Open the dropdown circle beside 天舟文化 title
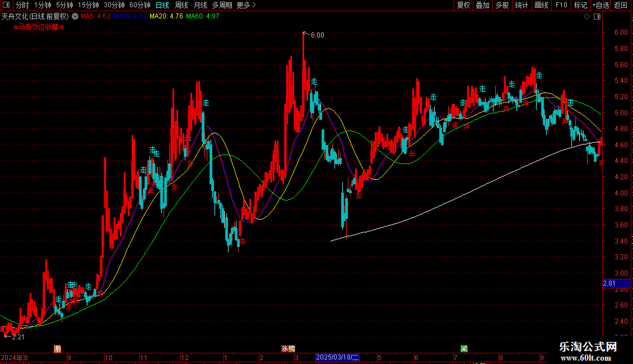Viewport: 633px width, 364px height. tap(75, 16)
